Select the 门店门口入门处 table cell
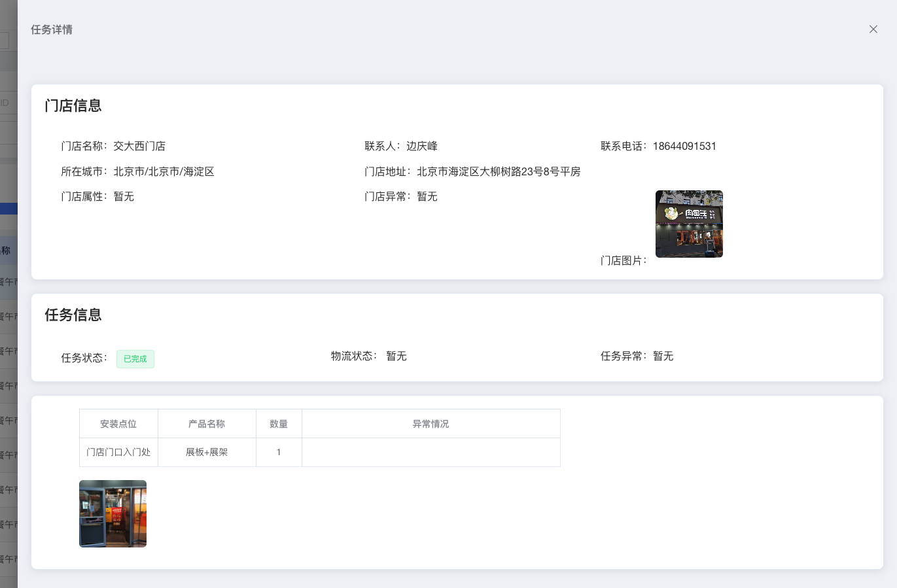Viewport: 897px width, 588px height. point(118,452)
